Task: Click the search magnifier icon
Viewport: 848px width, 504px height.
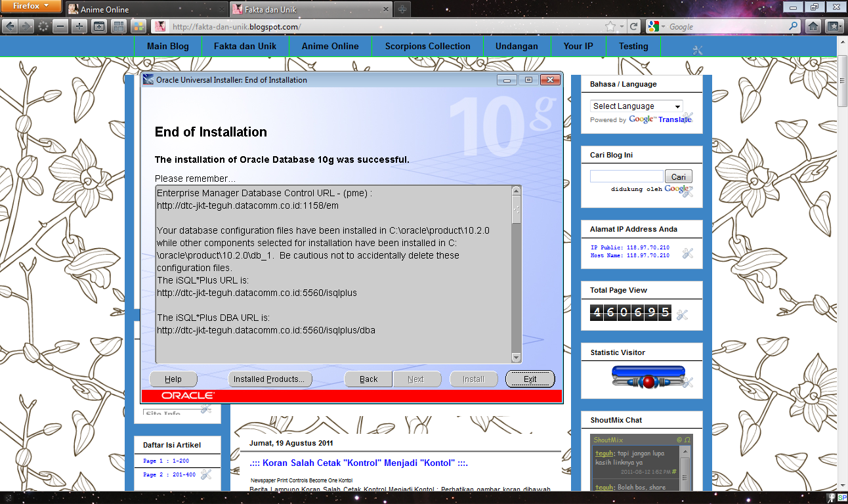Action: click(x=794, y=26)
